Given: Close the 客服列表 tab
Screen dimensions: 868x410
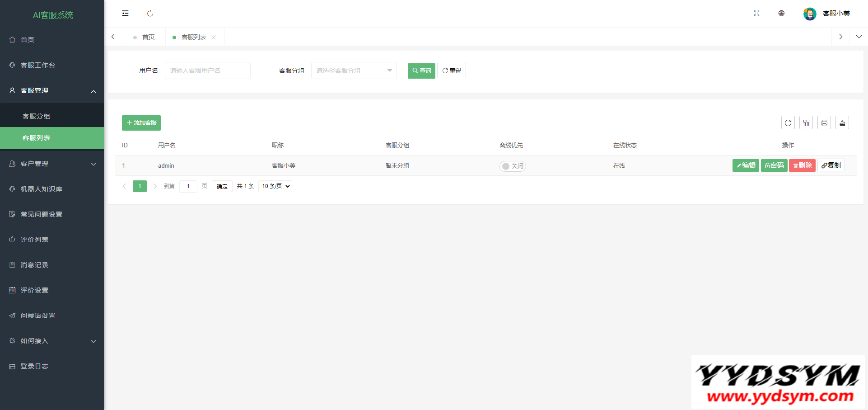Looking at the screenshot, I should click(x=214, y=38).
